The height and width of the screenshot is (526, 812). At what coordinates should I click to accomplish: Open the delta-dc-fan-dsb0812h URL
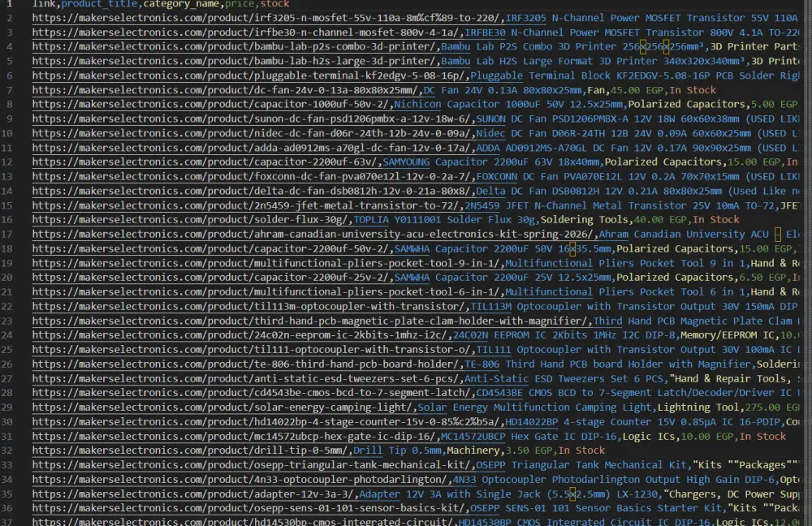coord(253,191)
